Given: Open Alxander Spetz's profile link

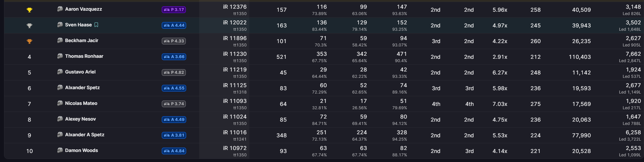Looking at the screenshot, I should pyautogui.click(x=83, y=88).
